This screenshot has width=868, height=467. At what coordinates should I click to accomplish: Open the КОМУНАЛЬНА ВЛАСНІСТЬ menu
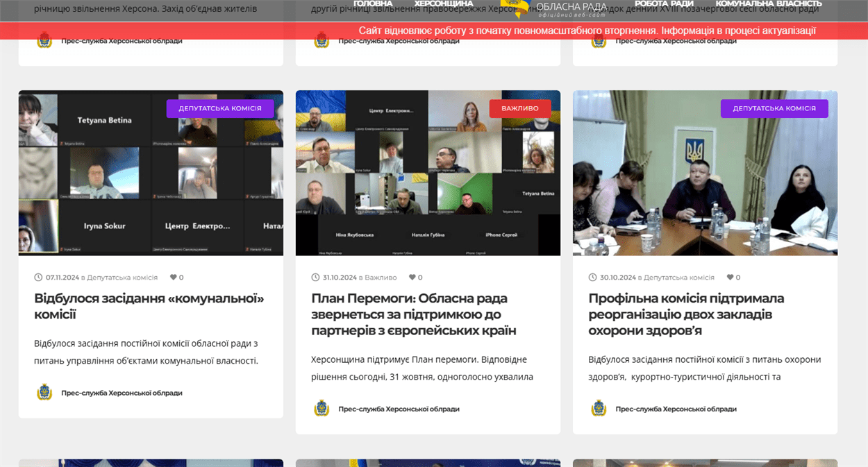[768, 4]
